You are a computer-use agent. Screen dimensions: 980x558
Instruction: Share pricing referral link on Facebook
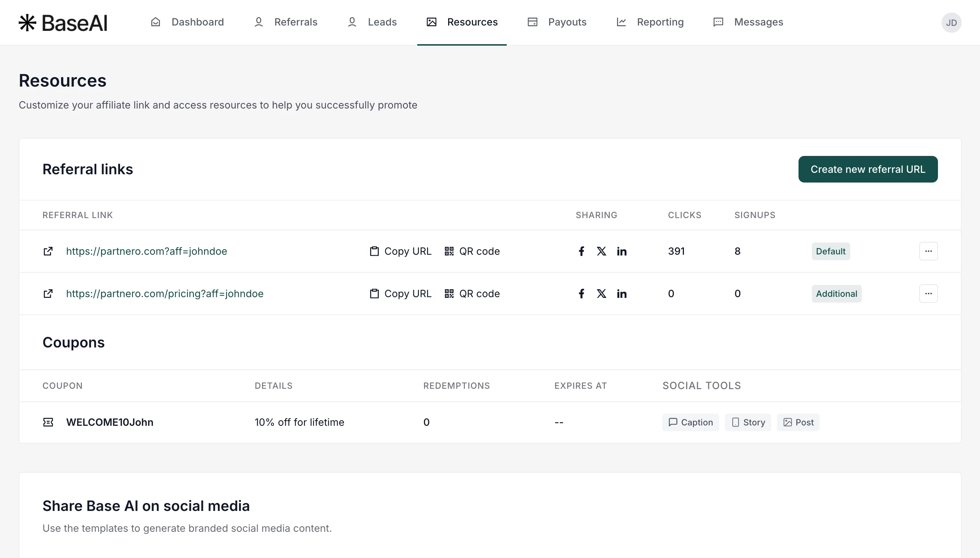coord(581,294)
